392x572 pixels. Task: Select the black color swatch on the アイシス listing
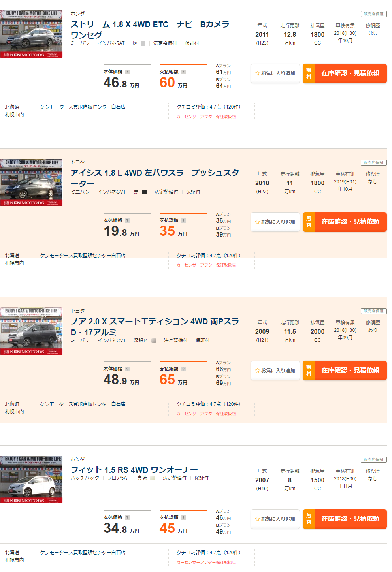144,192
